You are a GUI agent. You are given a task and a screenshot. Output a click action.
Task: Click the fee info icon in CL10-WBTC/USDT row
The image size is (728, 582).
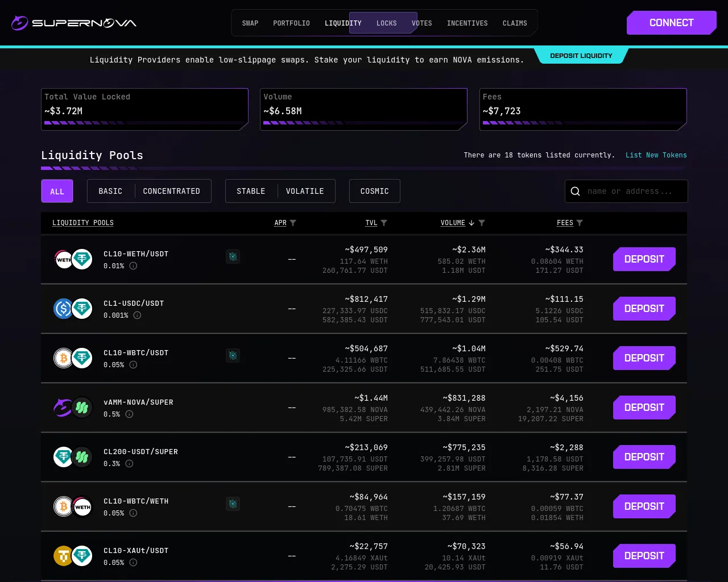click(x=133, y=365)
